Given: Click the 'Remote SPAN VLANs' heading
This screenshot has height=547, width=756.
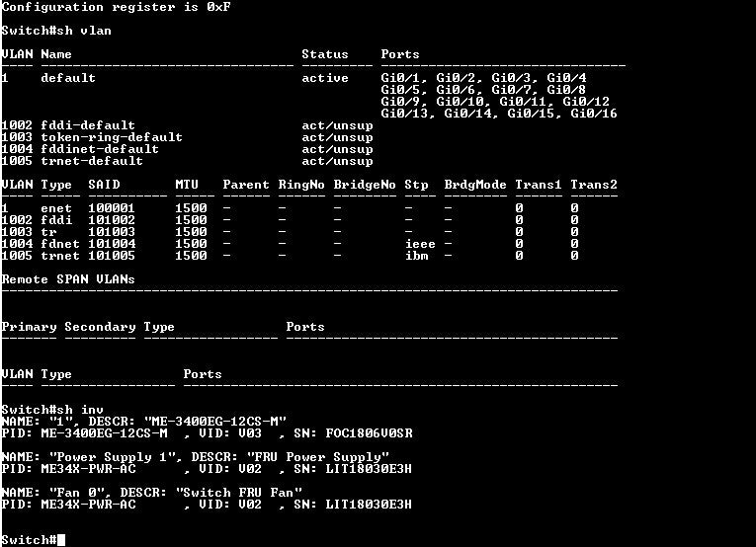Looking at the screenshot, I should [68, 279].
